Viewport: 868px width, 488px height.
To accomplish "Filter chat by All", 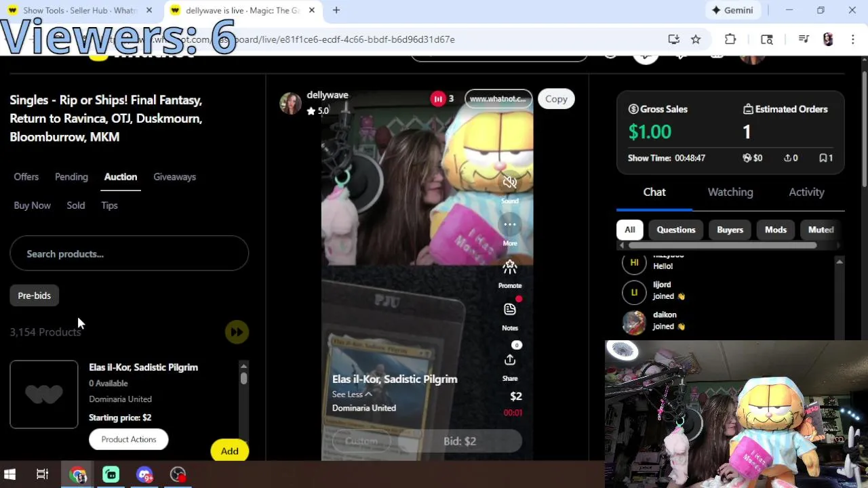I will (x=630, y=230).
